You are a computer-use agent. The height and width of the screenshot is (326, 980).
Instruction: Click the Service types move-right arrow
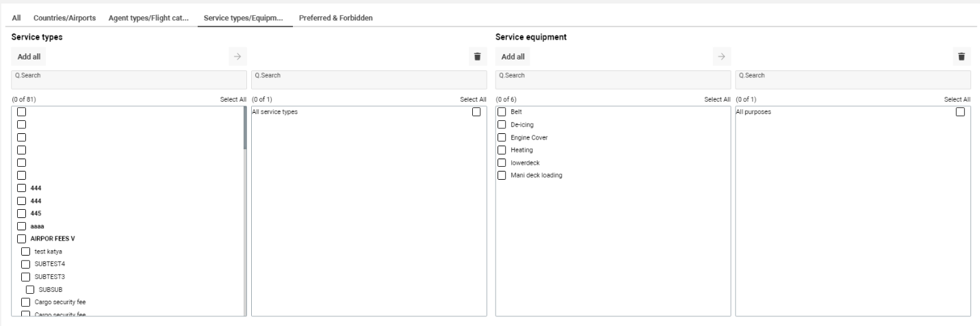click(x=236, y=57)
